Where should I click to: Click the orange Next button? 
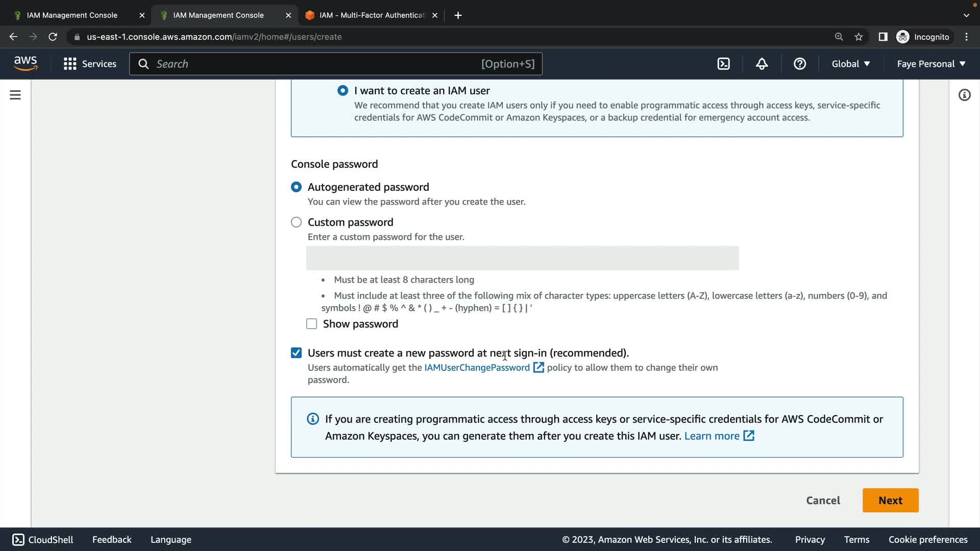pyautogui.click(x=890, y=500)
